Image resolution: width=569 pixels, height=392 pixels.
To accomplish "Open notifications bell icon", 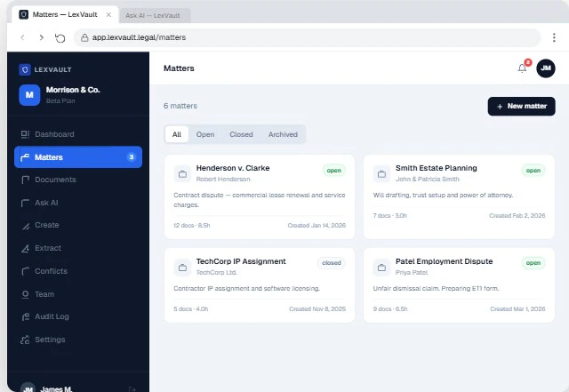I will pyautogui.click(x=522, y=68).
